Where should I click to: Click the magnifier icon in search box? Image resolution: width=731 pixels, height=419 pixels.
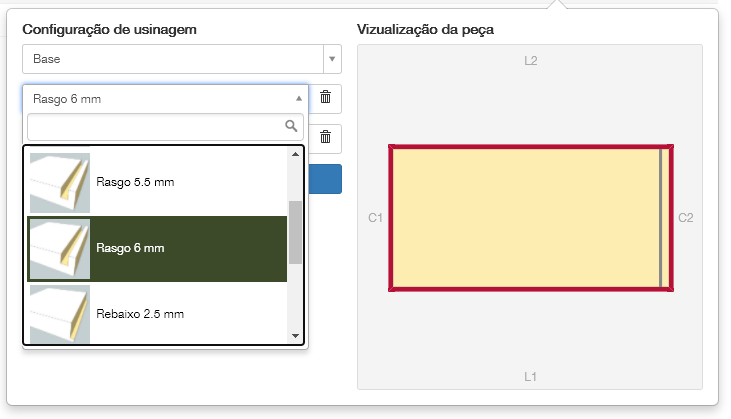click(x=292, y=126)
